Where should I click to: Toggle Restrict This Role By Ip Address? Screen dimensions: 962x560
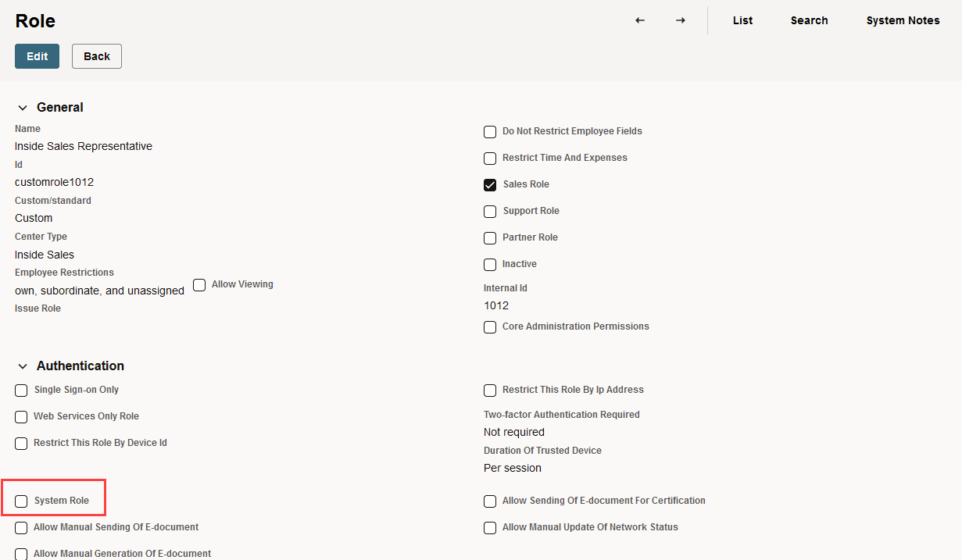click(490, 391)
